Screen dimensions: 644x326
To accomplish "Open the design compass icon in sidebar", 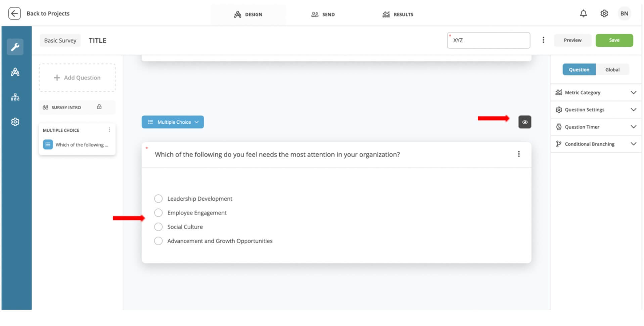I will coord(15,72).
